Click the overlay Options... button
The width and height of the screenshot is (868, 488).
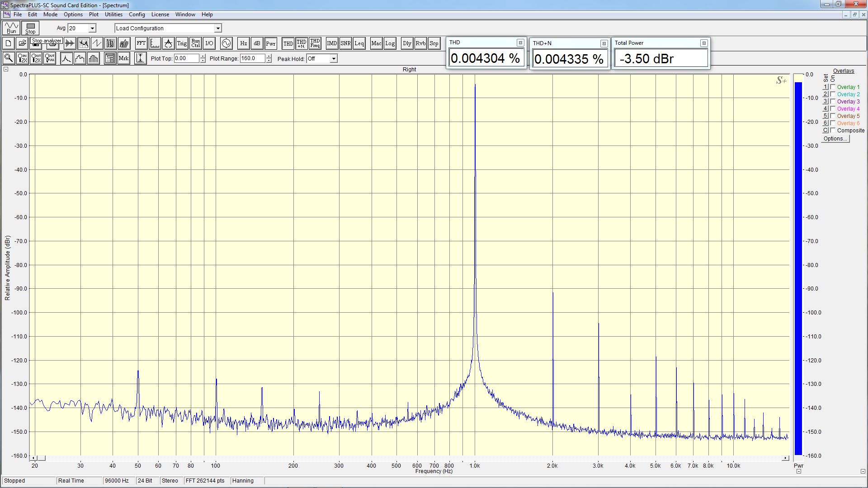tap(835, 139)
